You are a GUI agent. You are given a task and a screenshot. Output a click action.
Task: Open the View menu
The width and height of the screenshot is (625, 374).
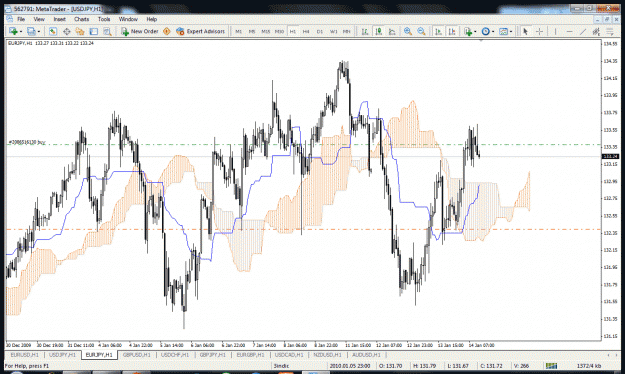[x=39, y=19]
